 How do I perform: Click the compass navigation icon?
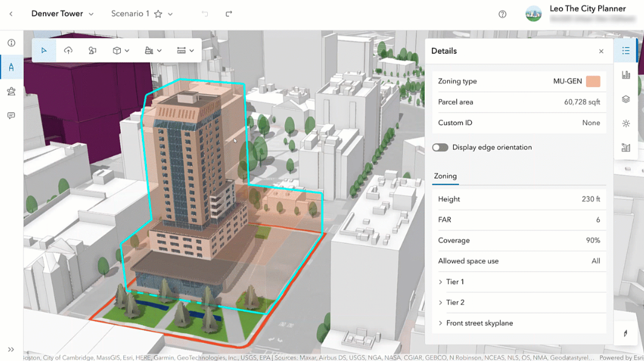coord(625,333)
